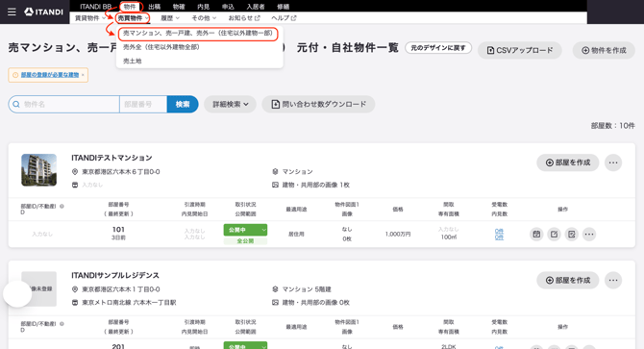Click the 1,000万円 price cell

coord(398,234)
